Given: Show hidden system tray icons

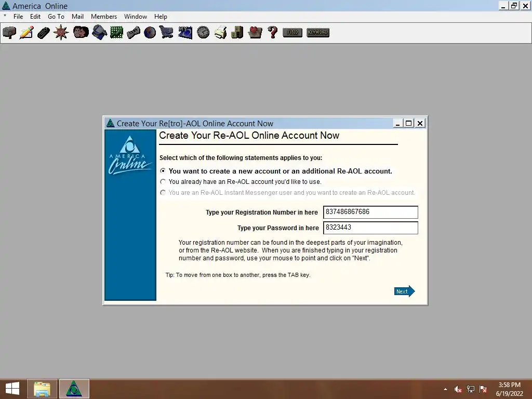Looking at the screenshot, I should pyautogui.click(x=445, y=389).
